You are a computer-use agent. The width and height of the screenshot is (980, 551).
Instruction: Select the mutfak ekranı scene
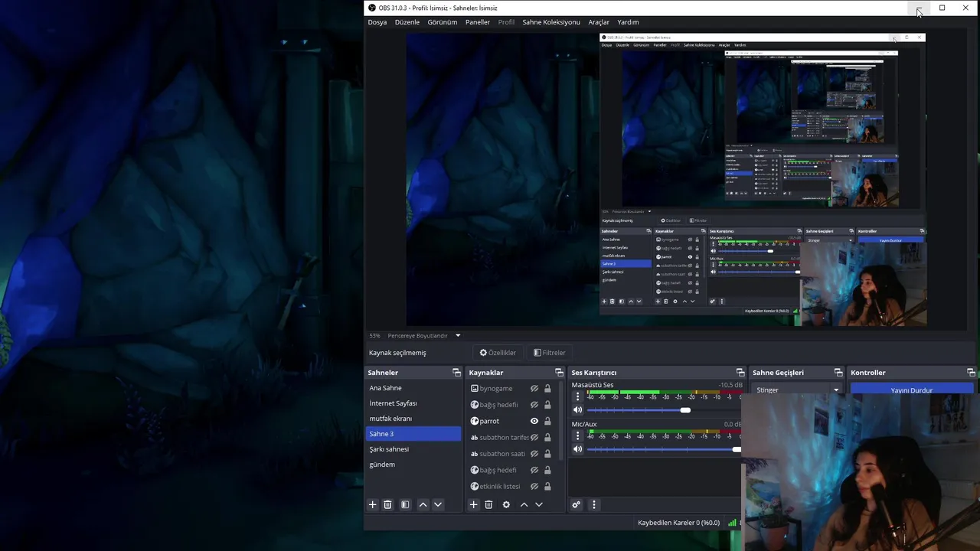coord(413,419)
